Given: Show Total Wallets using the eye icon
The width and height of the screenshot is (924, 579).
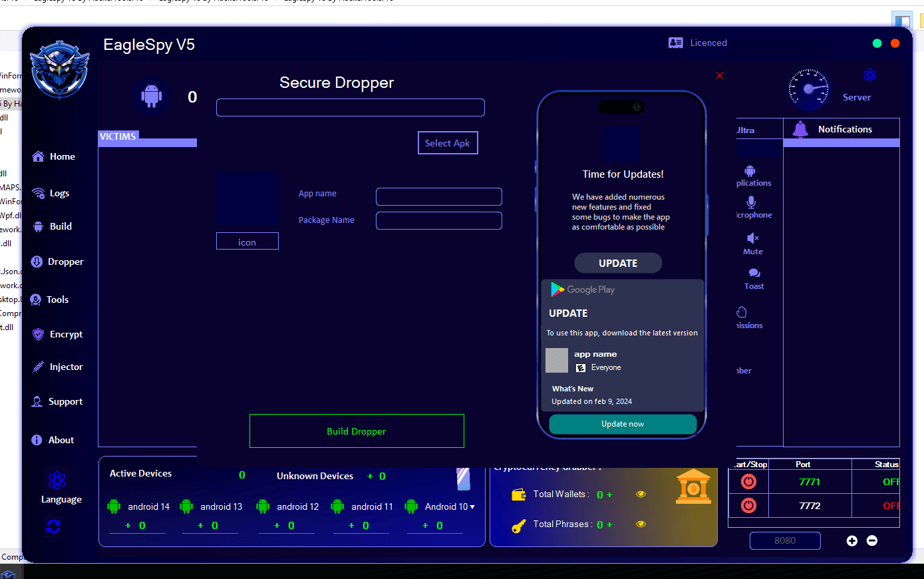Looking at the screenshot, I should pyautogui.click(x=641, y=494).
